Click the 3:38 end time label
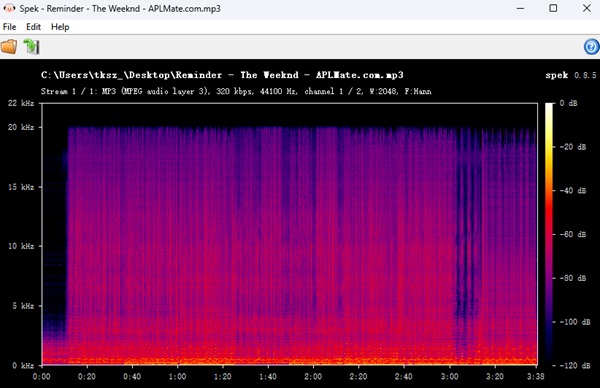The height and width of the screenshot is (388, 600). pyautogui.click(x=535, y=377)
